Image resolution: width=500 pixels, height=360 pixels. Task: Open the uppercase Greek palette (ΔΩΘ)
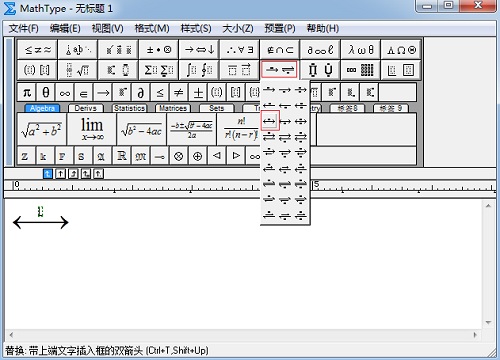pos(401,50)
